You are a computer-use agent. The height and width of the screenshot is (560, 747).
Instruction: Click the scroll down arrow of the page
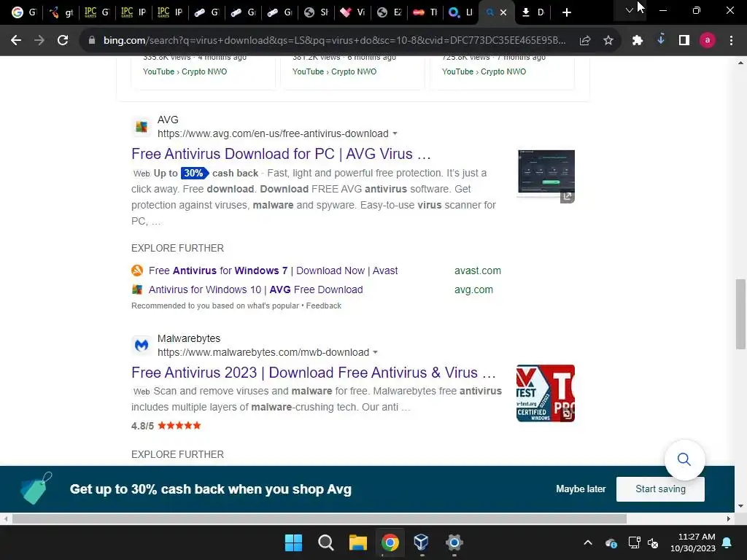coord(740,506)
